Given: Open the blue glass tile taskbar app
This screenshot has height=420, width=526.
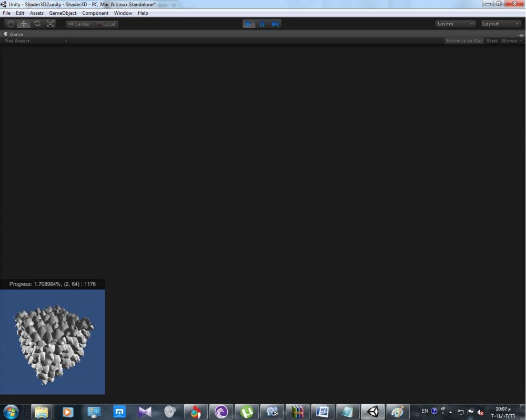Looking at the screenshot, I should (348, 412).
